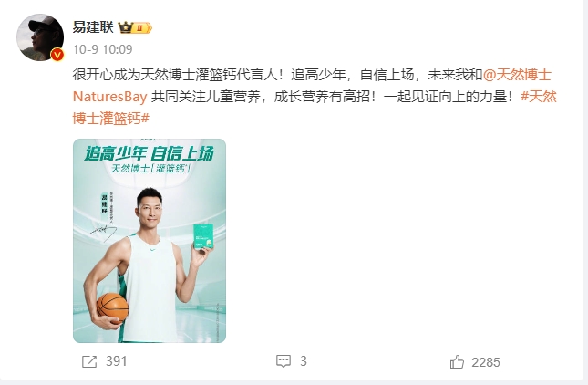Click the 10-9 10:09 timestamp
Viewport: 588px width, 385px height.
102,49
